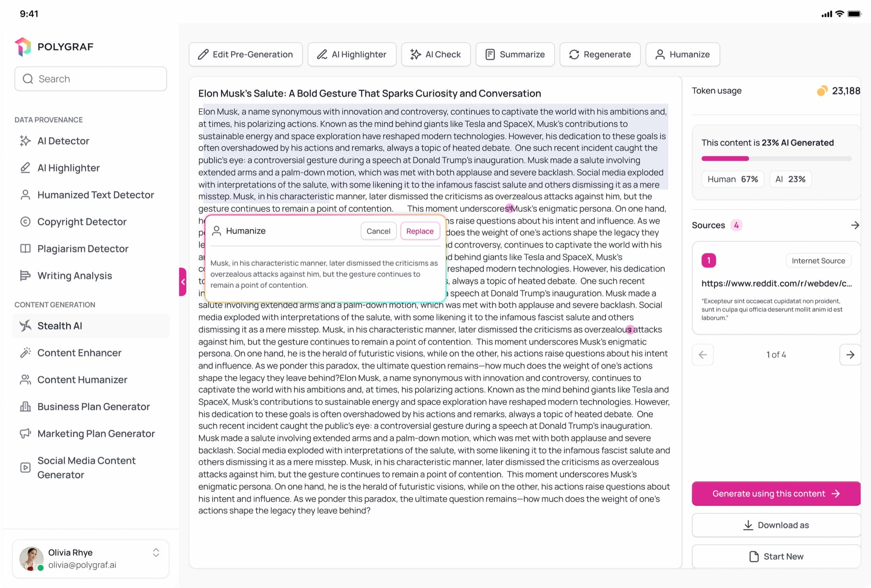871x588 pixels.
Task: Cancel the Humanize popup
Action: tap(378, 231)
